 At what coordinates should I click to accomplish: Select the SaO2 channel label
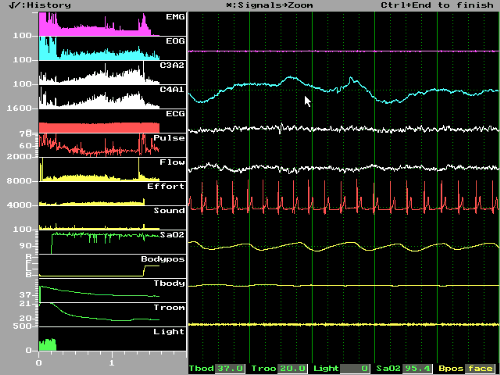(x=172, y=235)
